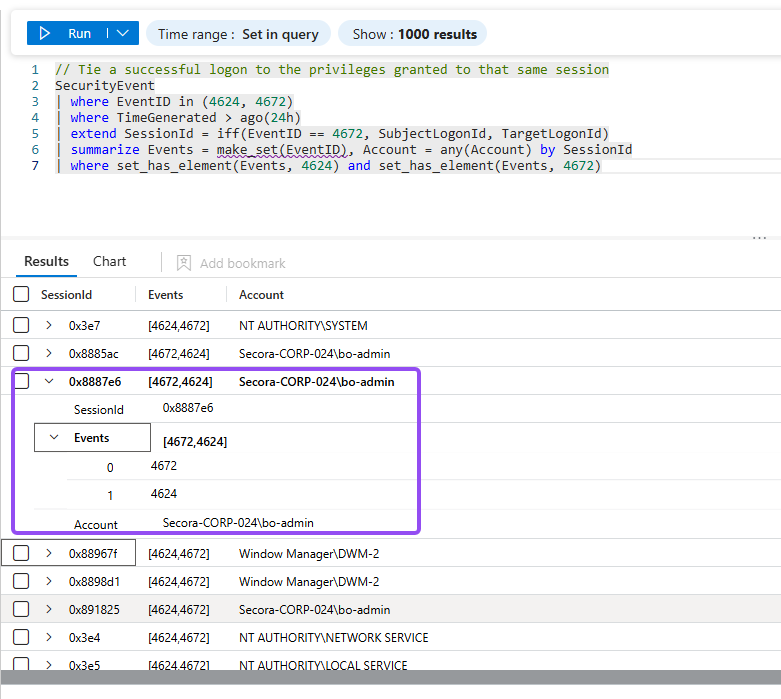The width and height of the screenshot is (781, 699).
Task: Switch to the Chart tab
Action: coord(110,262)
